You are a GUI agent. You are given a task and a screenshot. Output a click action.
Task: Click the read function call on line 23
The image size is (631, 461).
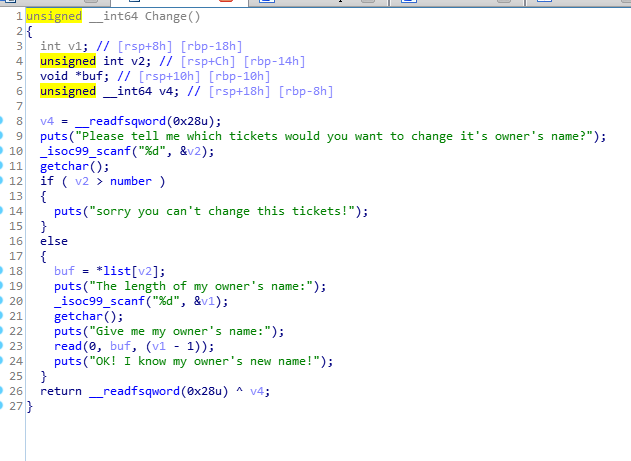pyautogui.click(x=68, y=346)
